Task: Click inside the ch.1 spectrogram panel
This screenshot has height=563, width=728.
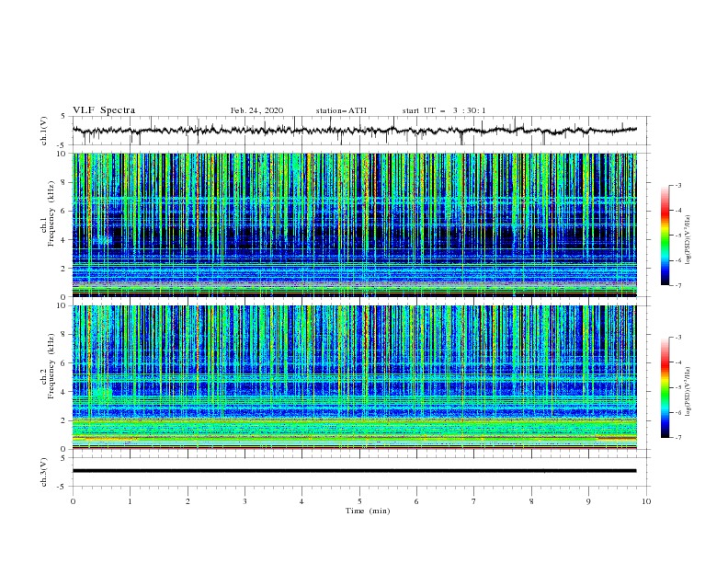Action: [x=354, y=224]
